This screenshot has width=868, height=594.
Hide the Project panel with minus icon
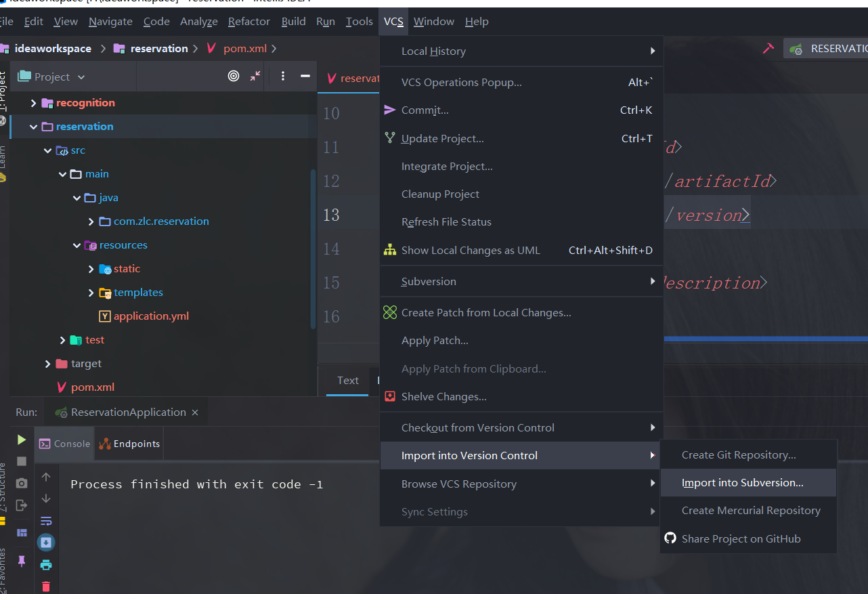305,76
